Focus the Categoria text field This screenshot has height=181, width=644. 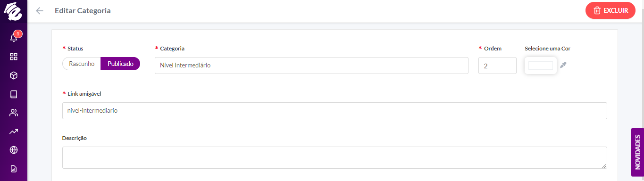pyautogui.click(x=311, y=66)
